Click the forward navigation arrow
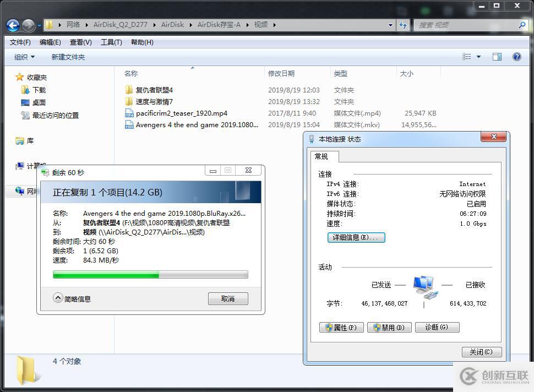 28,25
